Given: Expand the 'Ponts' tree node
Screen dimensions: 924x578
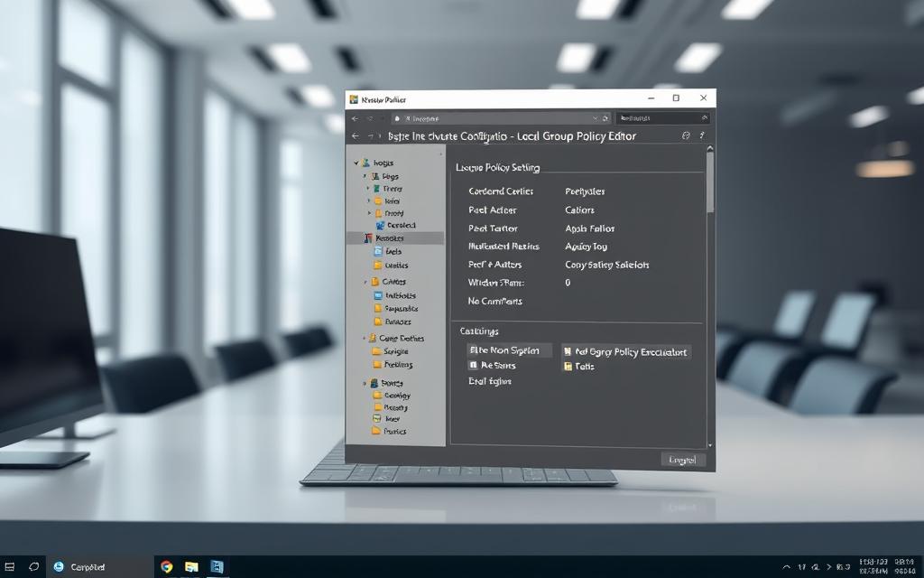Looking at the screenshot, I should 365,383.
